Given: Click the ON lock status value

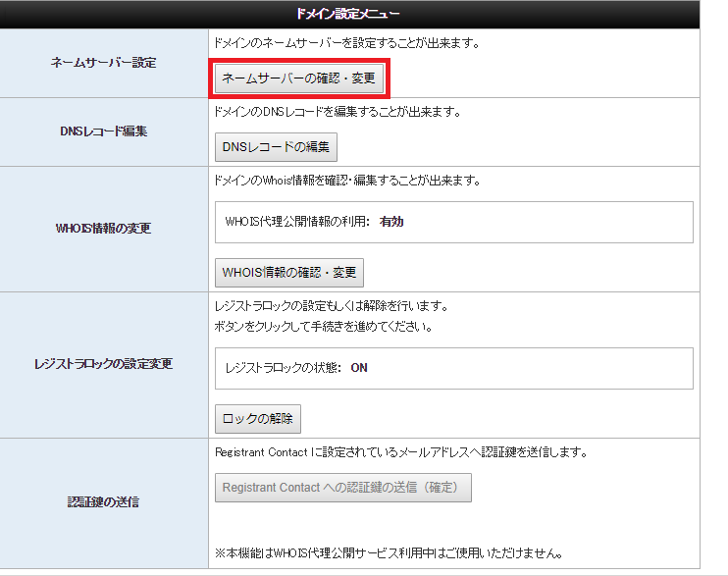Looking at the screenshot, I should pyautogui.click(x=359, y=368).
